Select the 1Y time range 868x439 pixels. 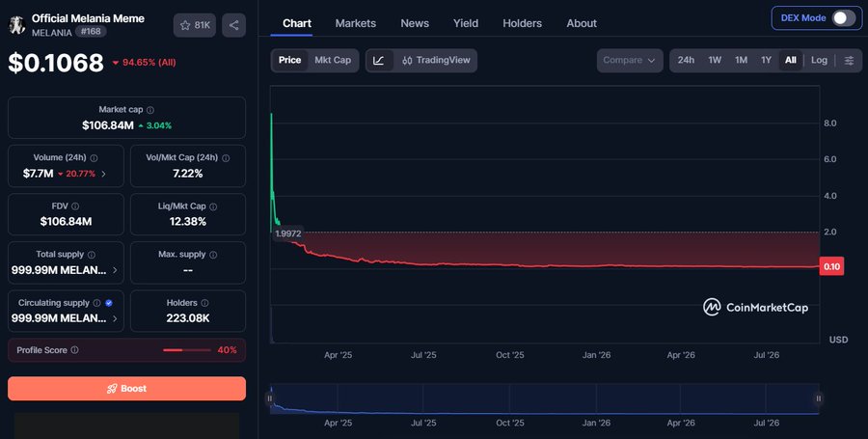(766, 61)
